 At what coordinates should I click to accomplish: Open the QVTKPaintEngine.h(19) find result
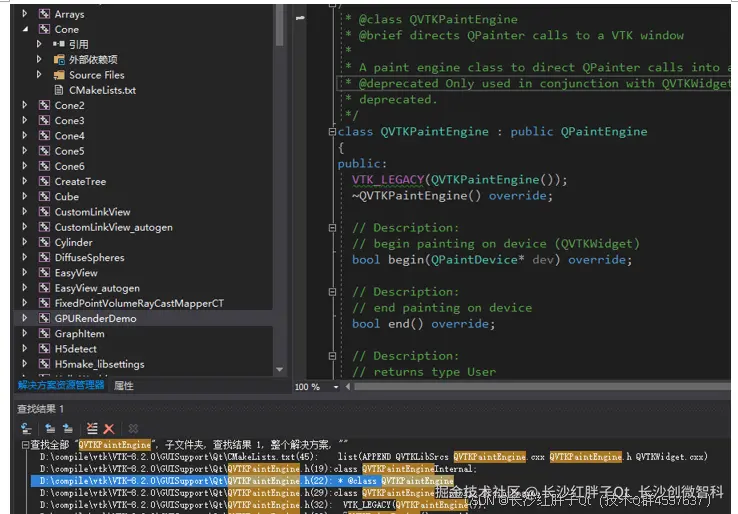[257, 469]
